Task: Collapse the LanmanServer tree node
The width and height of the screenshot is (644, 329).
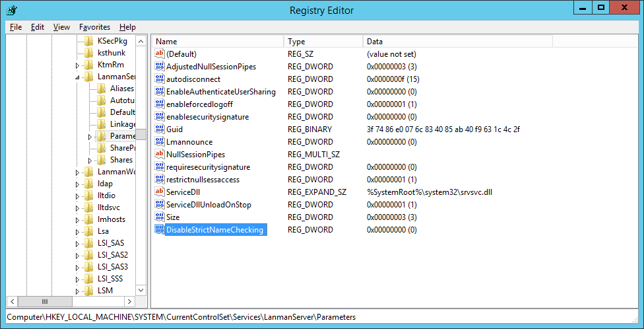Action: click(x=78, y=77)
